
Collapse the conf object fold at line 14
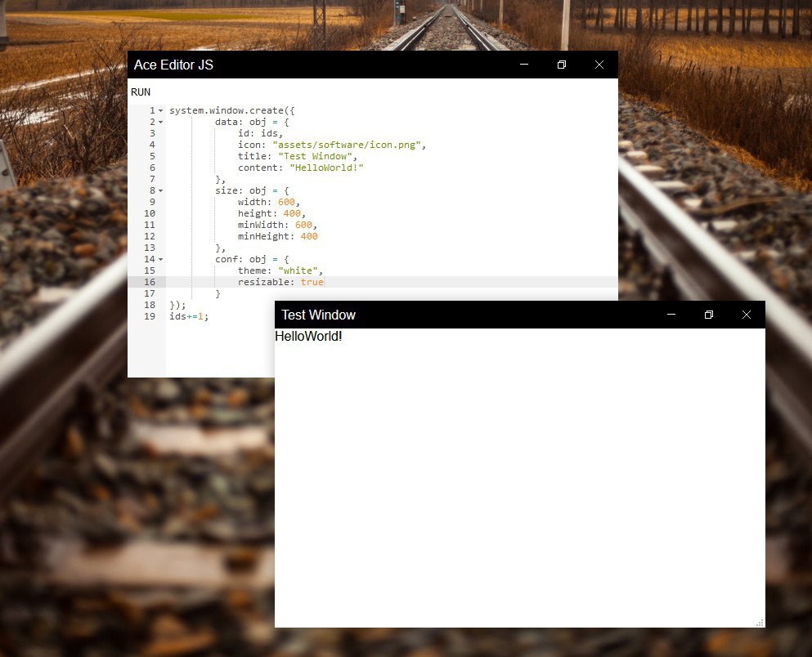160,259
